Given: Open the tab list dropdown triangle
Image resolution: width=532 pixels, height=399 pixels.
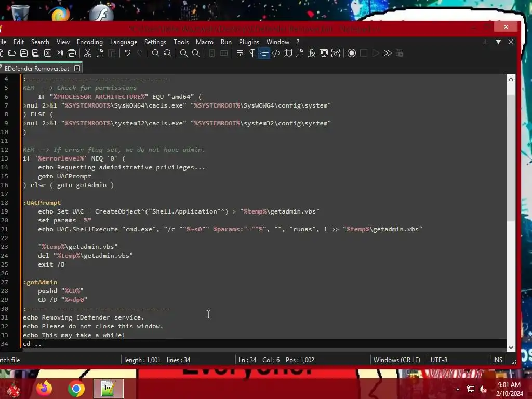Looking at the screenshot, I should tap(498, 42).
